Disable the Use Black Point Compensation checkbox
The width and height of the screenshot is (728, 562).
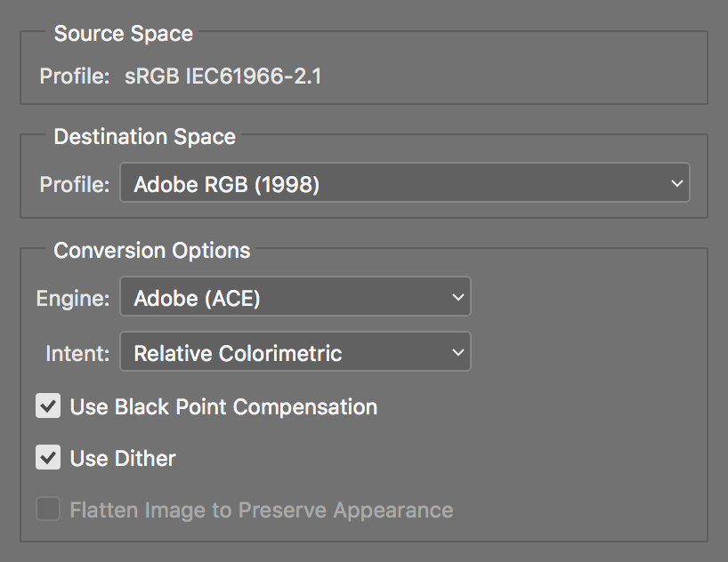[x=48, y=407]
